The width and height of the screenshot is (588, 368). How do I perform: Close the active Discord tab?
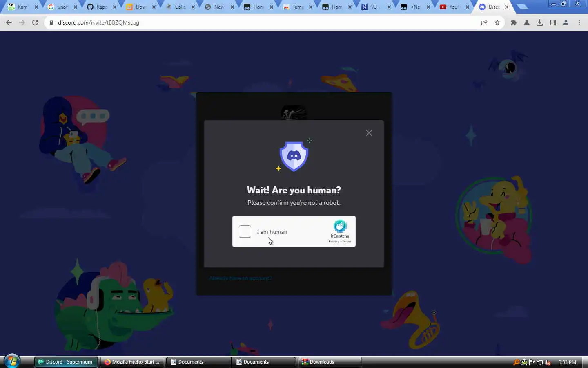click(507, 7)
